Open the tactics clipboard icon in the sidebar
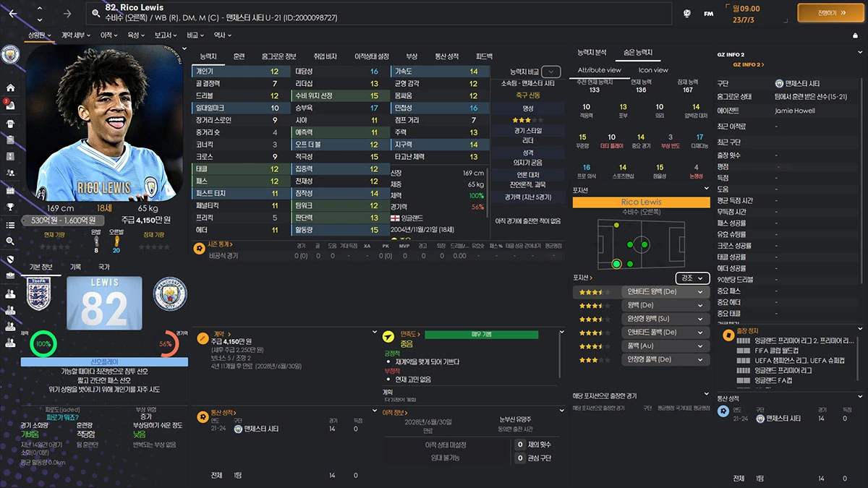The width and height of the screenshot is (868, 488). [10, 139]
